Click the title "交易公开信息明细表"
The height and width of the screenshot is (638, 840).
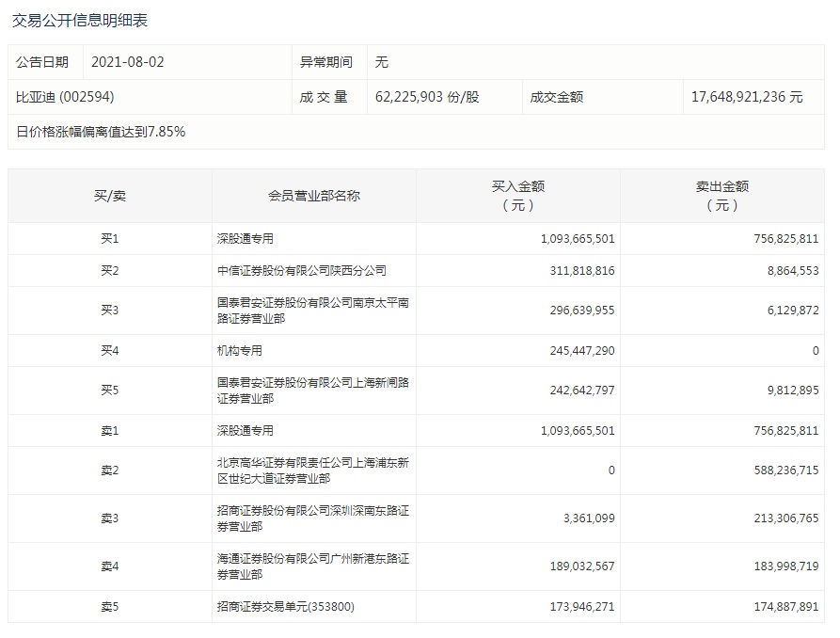(80, 21)
